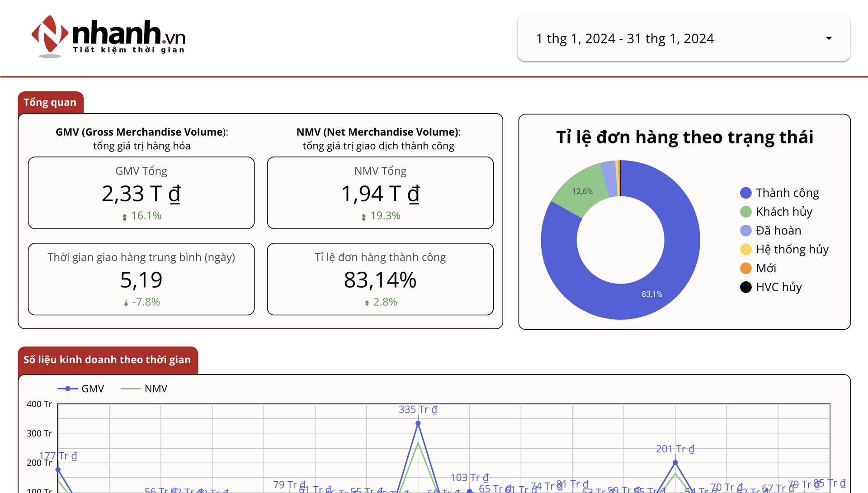This screenshot has width=868, height=493.
Task: Click the 83,1% donut segment
Action: tap(652, 294)
